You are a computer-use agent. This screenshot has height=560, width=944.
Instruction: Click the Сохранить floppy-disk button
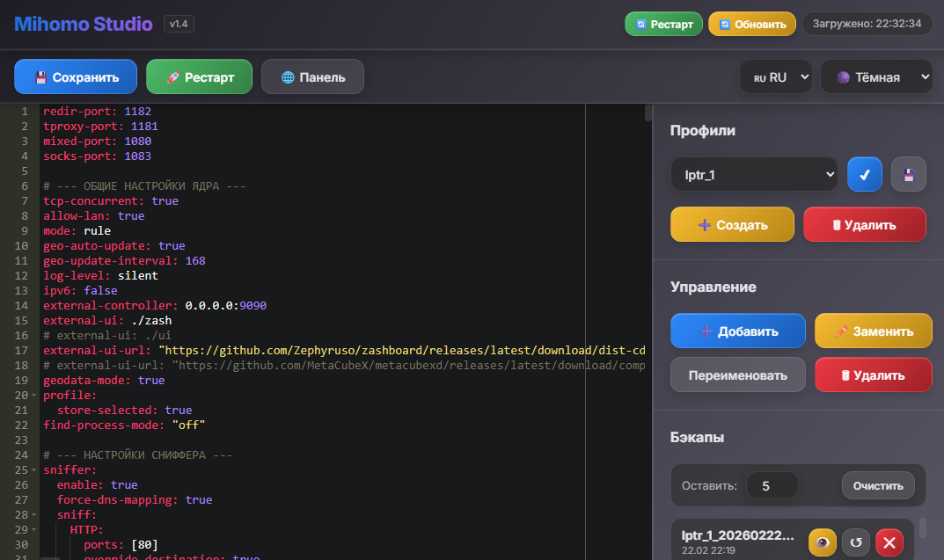[76, 76]
